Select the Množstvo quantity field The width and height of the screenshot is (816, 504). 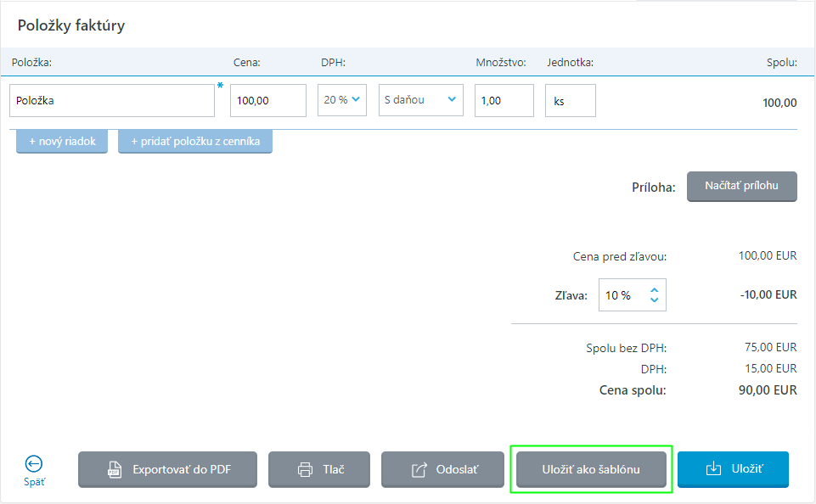504,100
